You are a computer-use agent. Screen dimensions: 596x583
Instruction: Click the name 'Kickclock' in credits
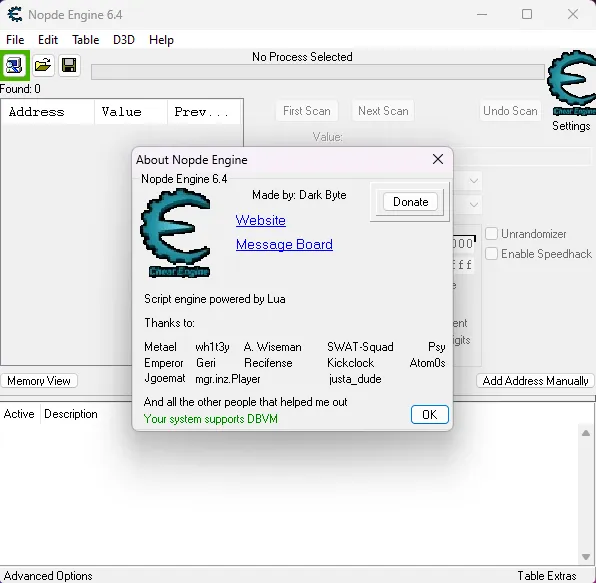350,363
